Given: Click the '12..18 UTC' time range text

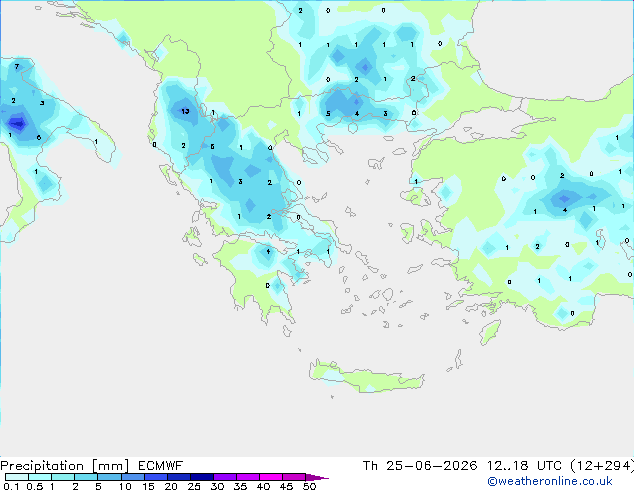Looking at the screenshot, I should pyautogui.click(x=524, y=466).
